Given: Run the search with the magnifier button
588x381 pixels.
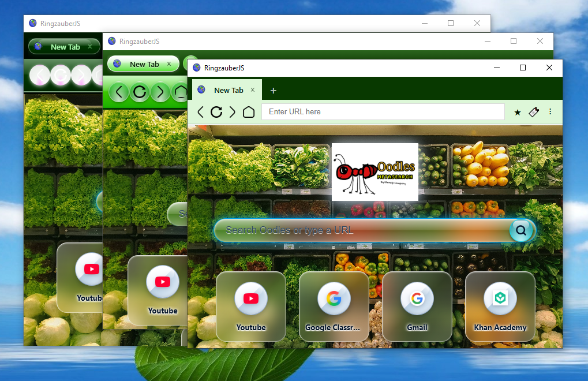Looking at the screenshot, I should pos(521,230).
